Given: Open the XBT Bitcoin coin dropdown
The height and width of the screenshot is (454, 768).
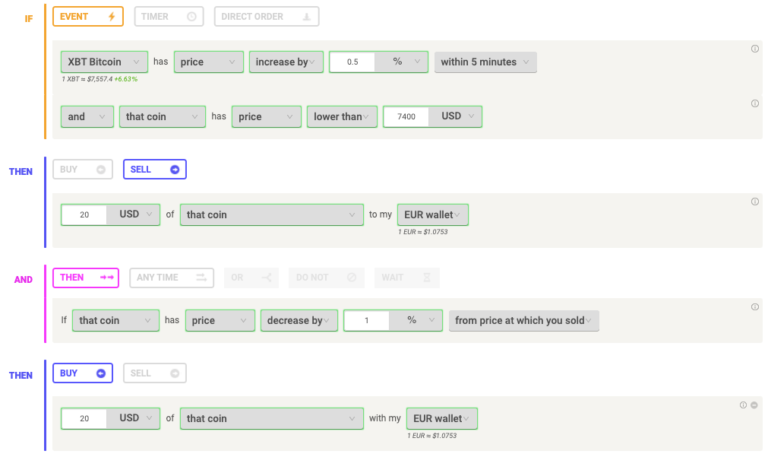Looking at the screenshot, I should pos(104,62).
